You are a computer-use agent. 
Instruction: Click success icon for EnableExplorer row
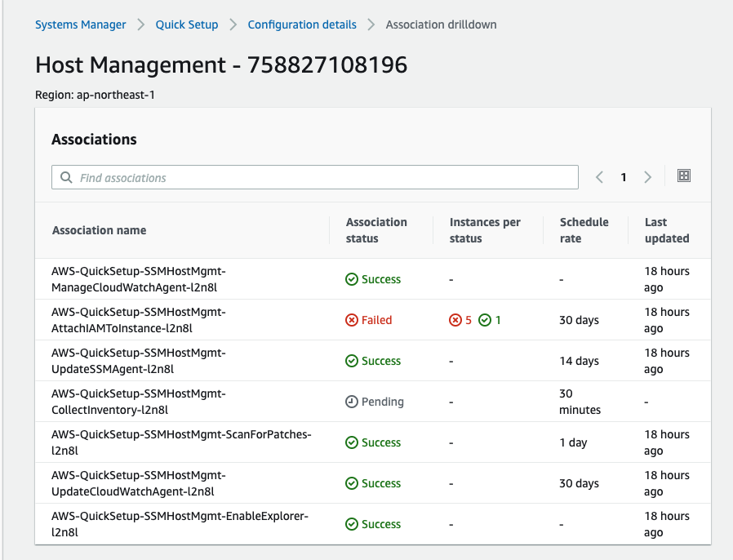pyautogui.click(x=352, y=524)
